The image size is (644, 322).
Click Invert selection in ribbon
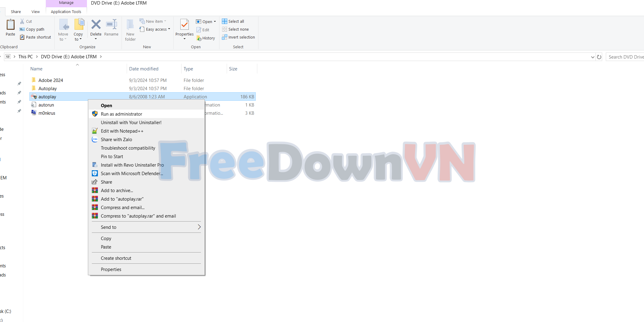(238, 37)
